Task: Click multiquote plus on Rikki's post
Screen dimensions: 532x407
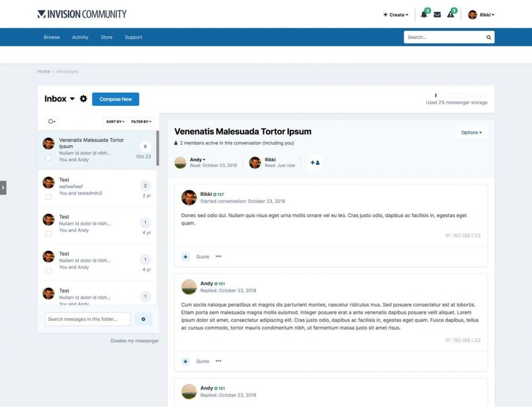Action: [x=186, y=257]
